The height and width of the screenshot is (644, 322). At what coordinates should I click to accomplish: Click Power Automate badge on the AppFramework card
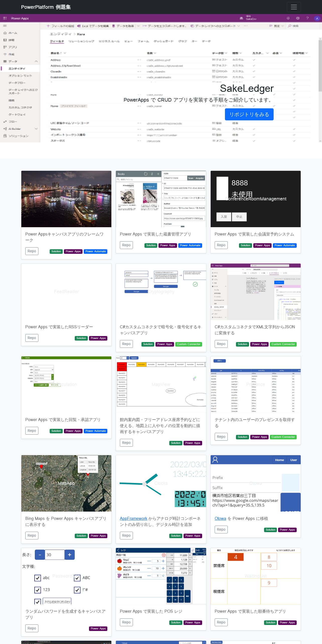tap(96, 251)
